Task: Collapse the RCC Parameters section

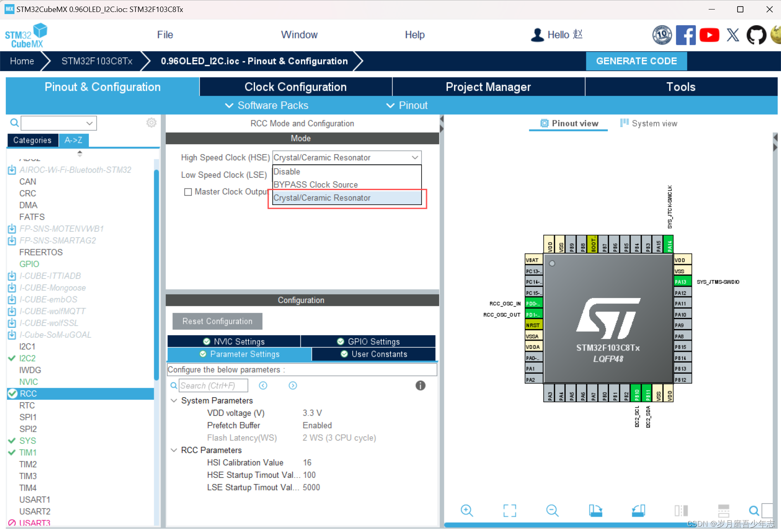Action: pyautogui.click(x=174, y=450)
